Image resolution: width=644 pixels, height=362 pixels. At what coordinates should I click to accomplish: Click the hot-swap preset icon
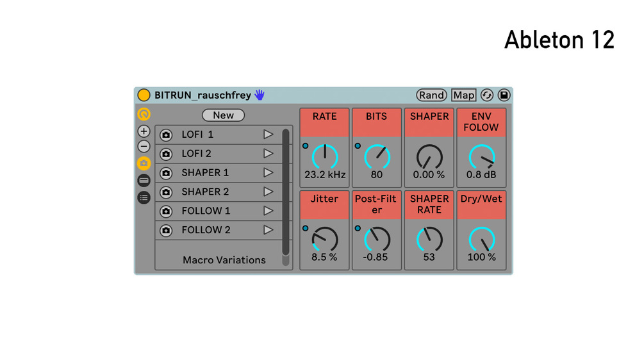point(487,95)
